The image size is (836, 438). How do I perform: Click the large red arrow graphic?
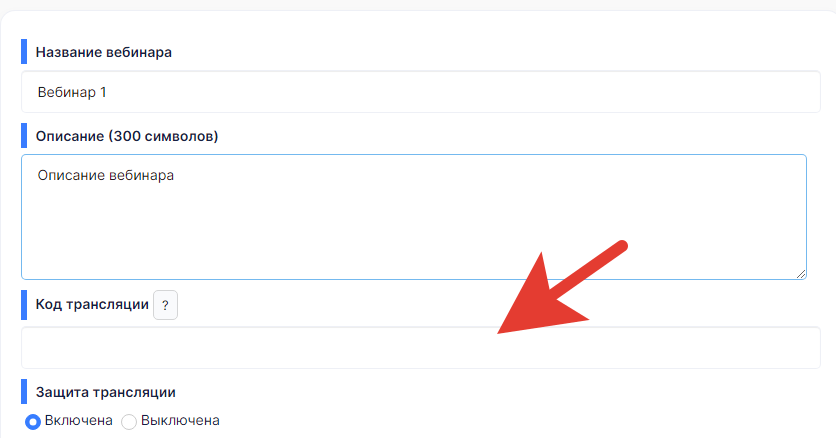pos(560,288)
